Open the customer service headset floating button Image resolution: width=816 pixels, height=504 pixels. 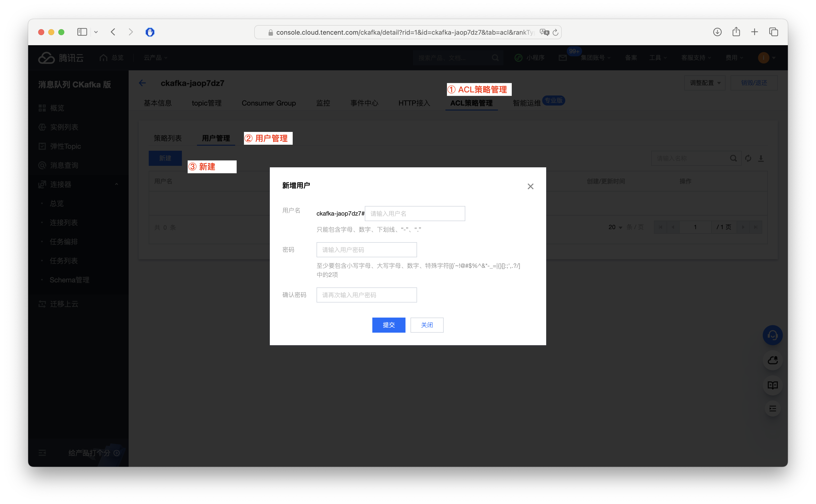(x=772, y=335)
